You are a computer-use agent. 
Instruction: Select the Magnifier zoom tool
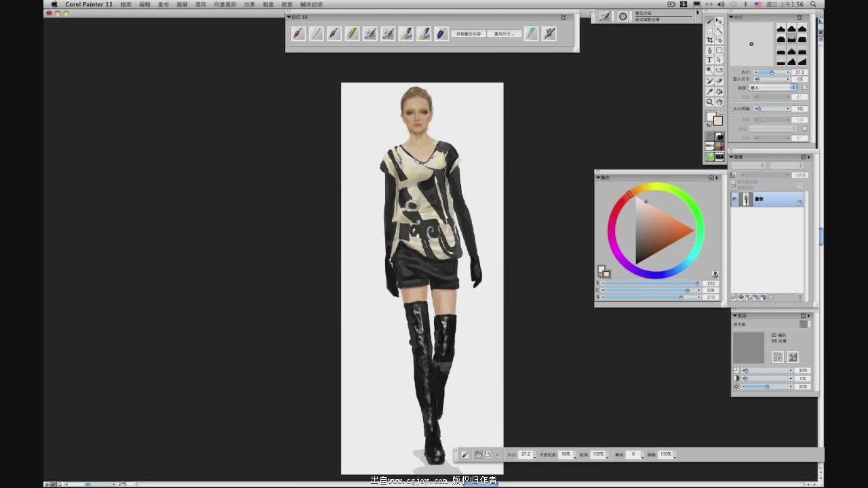(x=710, y=102)
